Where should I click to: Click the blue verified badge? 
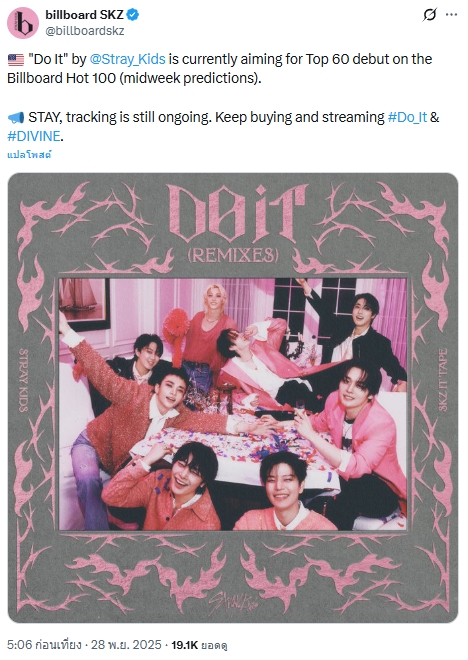[133, 15]
